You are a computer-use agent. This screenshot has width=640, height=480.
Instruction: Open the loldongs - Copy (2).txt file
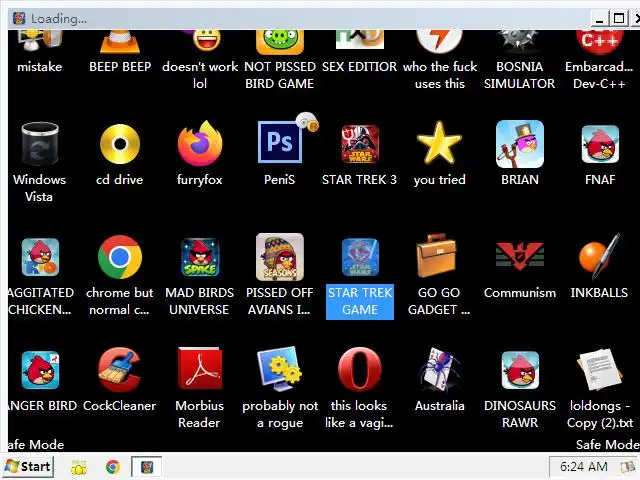click(x=600, y=369)
